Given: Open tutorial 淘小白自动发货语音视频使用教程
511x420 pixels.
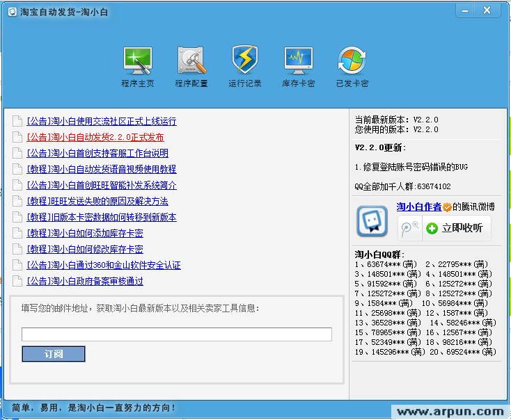Looking at the screenshot, I should pyautogui.click(x=102, y=169).
